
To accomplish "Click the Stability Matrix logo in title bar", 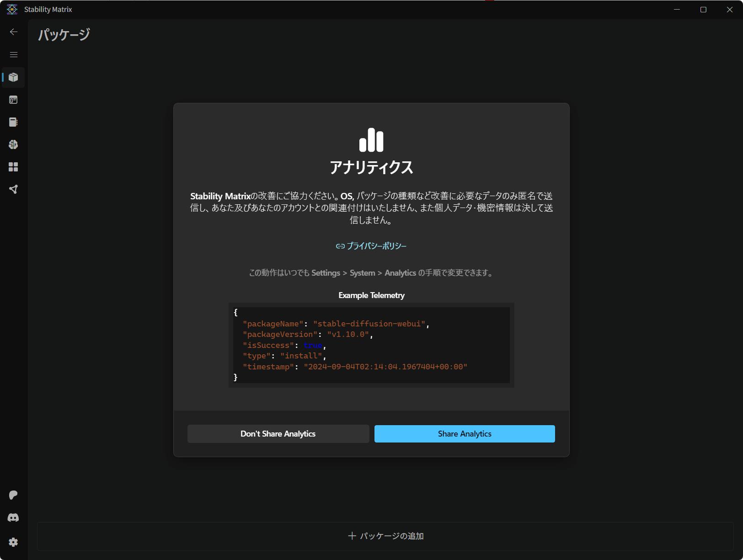I will [x=12, y=10].
